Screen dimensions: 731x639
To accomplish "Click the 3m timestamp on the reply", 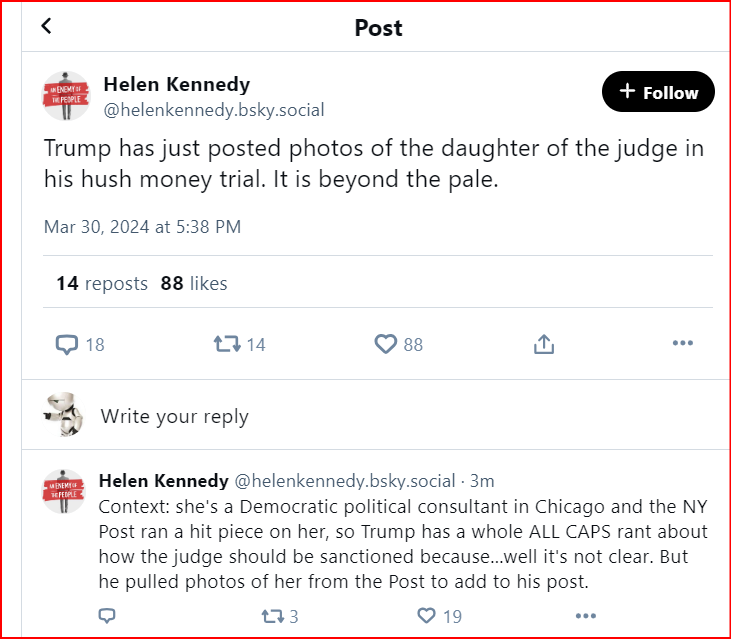I will tap(482, 481).
